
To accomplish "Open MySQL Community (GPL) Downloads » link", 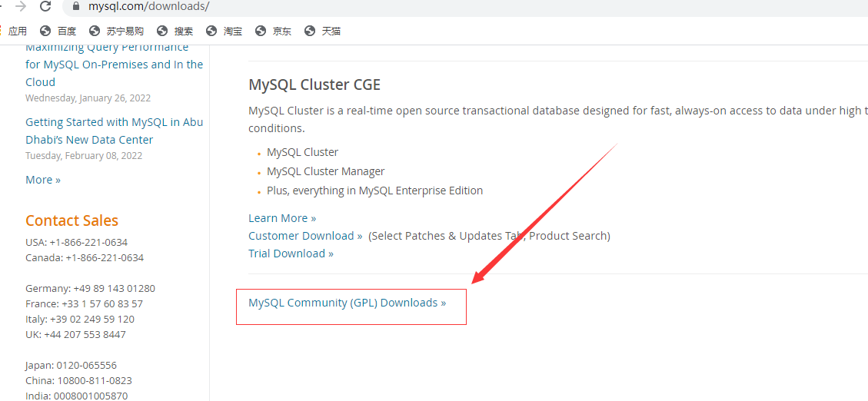I will click(347, 303).
